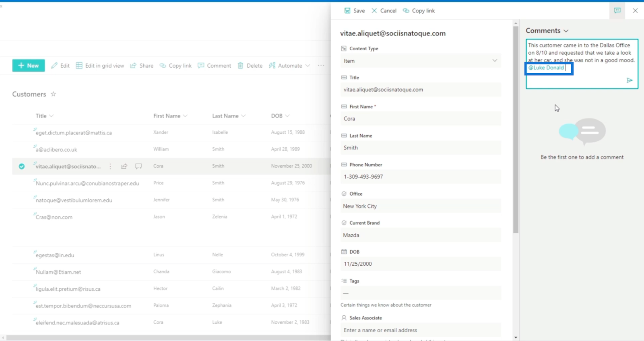
Task: Open Nullam@Etiam.net item
Action: pyautogui.click(x=58, y=272)
